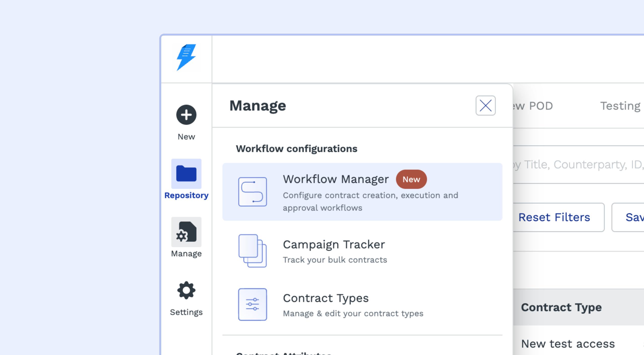
Task: Switch to the Testing tab
Action: (x=620, y=106)
